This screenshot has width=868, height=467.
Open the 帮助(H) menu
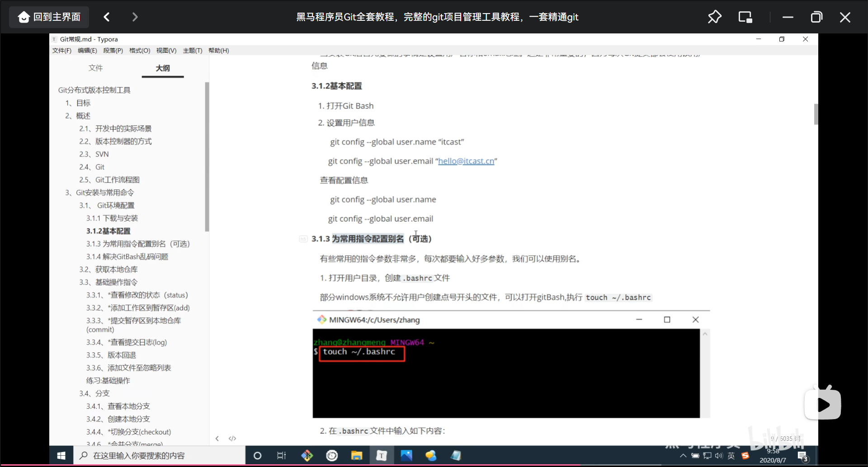point(219,51)
